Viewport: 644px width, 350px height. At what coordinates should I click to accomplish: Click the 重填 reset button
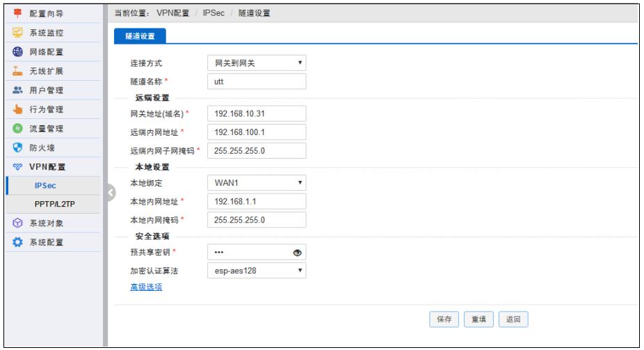pyautogui.click(x=478, y=319)
